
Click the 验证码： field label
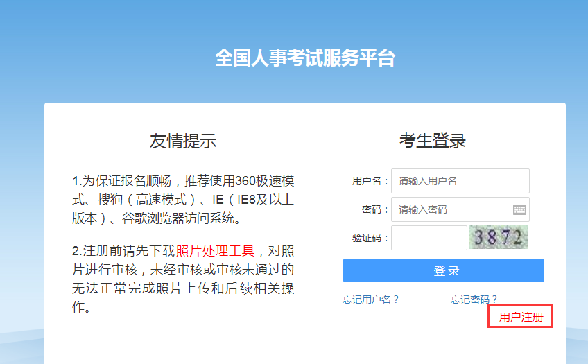tap(370, 238)
